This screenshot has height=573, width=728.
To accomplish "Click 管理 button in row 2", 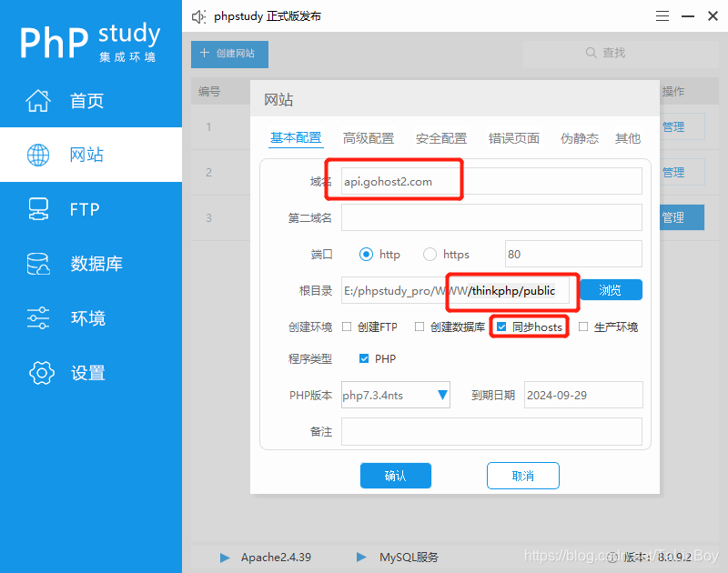I will pos(682,172).
